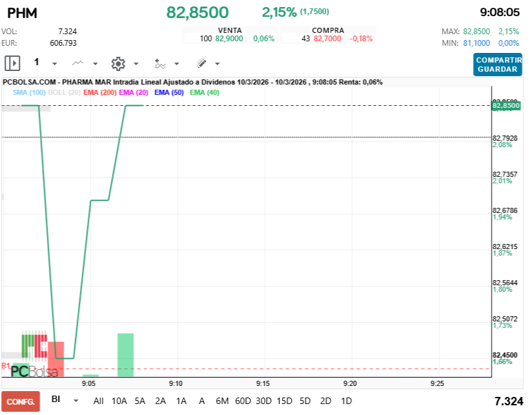Expand the BI dropdown at the bottom
The image size is (532, 415).
tap(74, 401)
